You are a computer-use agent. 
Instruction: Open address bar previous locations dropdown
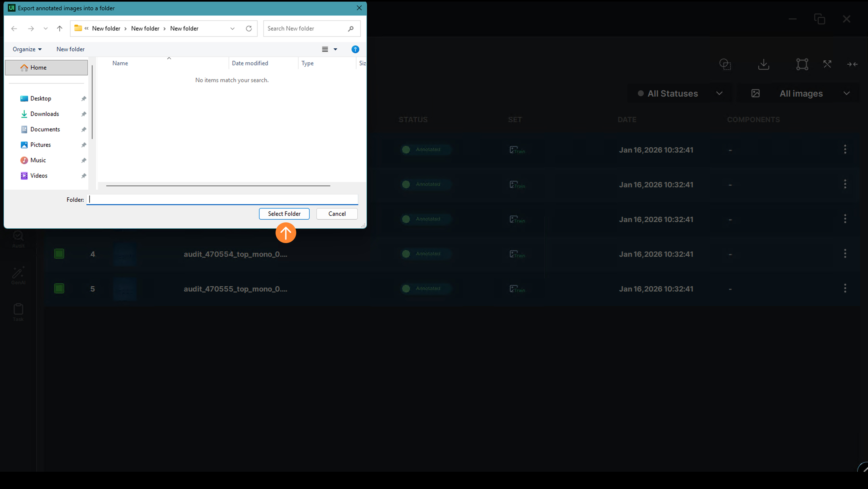232,29
